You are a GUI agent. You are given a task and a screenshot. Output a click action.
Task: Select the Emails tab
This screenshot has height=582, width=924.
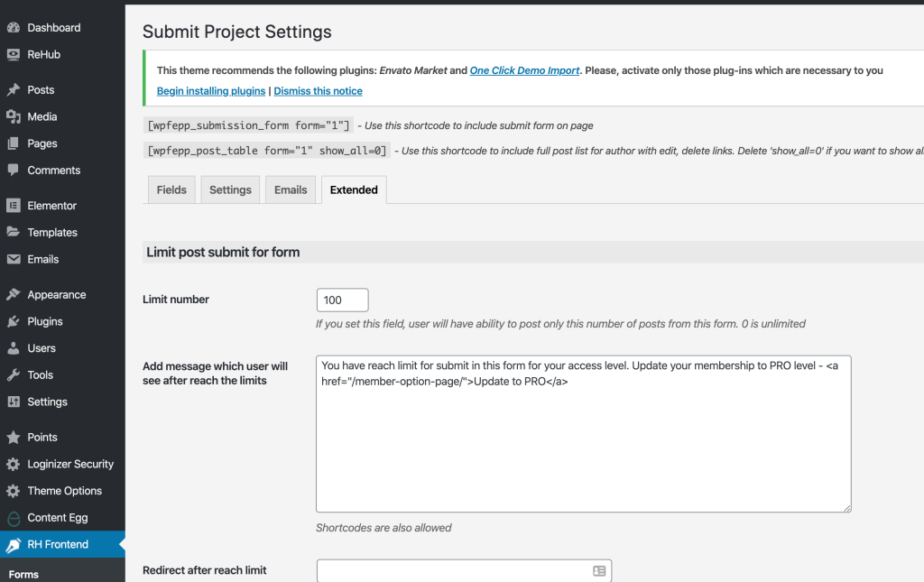click(x=291, y=190)
